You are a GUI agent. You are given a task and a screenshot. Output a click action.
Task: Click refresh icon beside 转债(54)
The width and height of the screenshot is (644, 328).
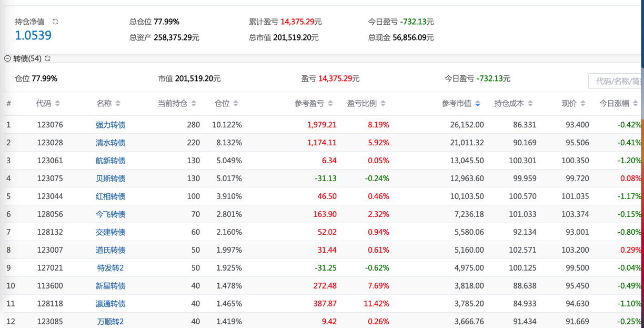point(48,58)
